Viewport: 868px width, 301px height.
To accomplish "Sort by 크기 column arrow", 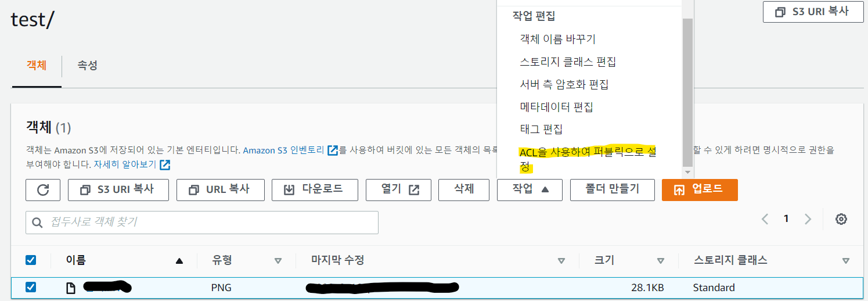I will pos(660,261).
